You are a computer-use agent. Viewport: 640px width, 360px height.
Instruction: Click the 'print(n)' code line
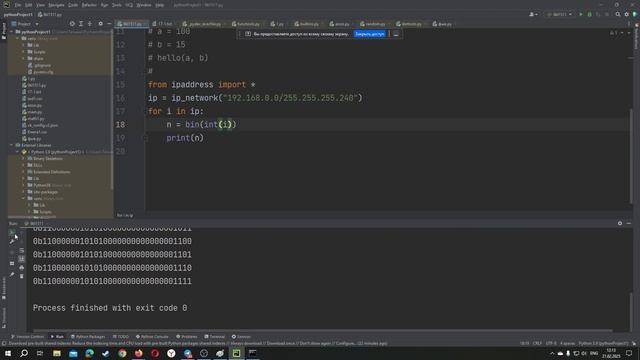185,138
